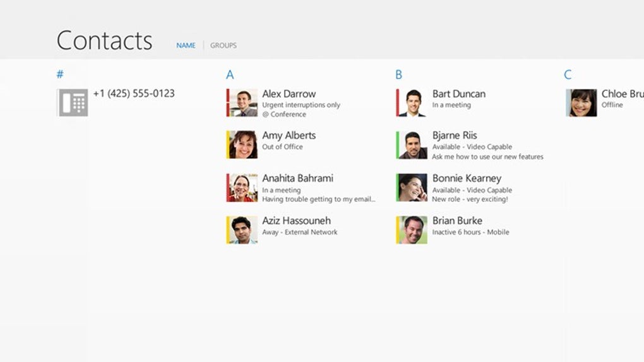Switch to the NAME tab
The width and height of the screenshot is (644, 362).
[x=186, y=45]
